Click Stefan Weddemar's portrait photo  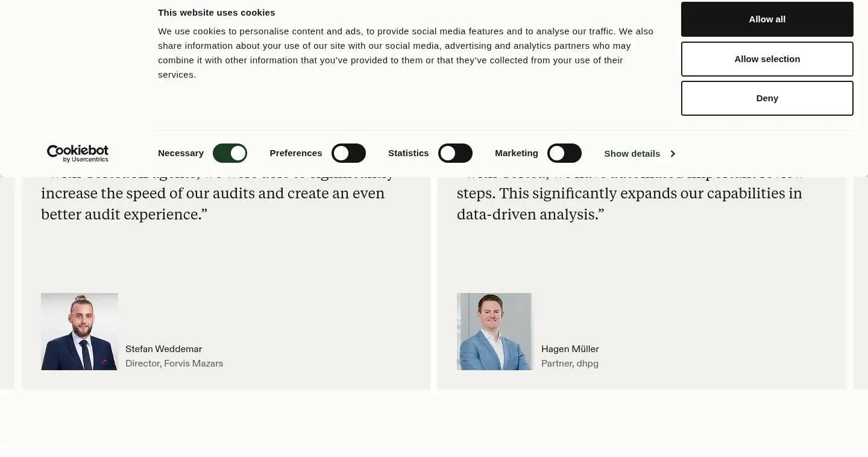click(80, 332)
